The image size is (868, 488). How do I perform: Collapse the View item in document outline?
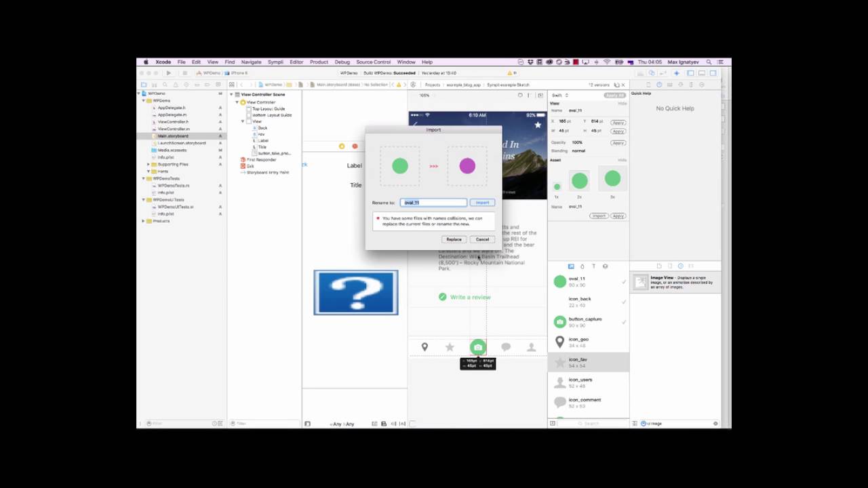[242, 121]
